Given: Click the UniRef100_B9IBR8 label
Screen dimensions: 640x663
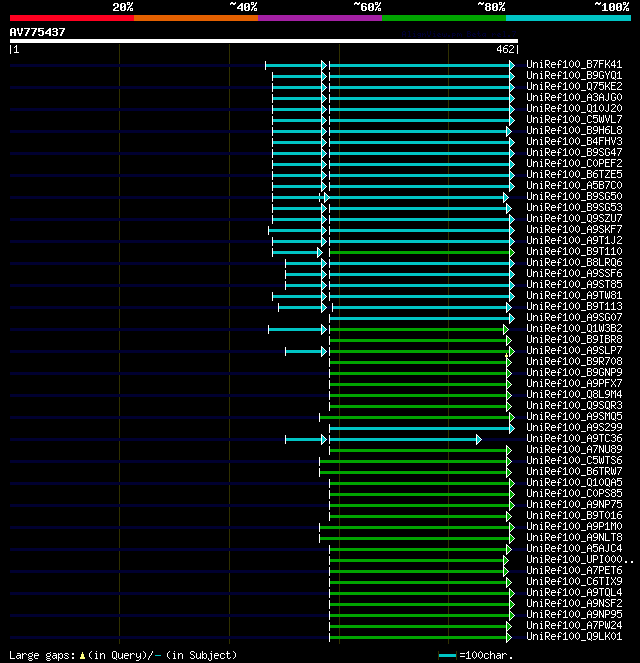Looking at the screenshot, I should 574,339.
